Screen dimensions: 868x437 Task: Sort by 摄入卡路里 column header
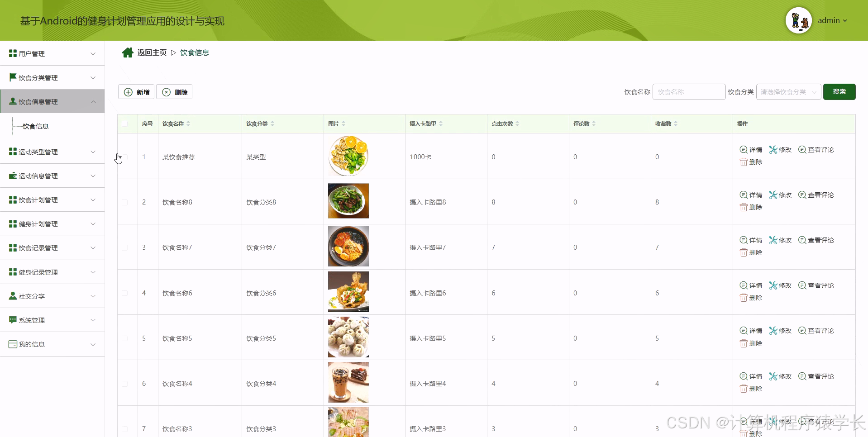426,123
